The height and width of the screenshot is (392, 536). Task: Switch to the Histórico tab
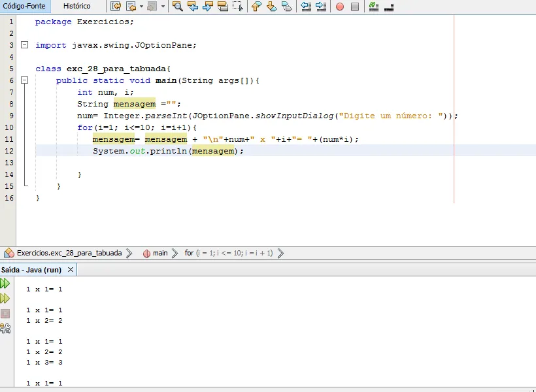(x=76, y=6)
